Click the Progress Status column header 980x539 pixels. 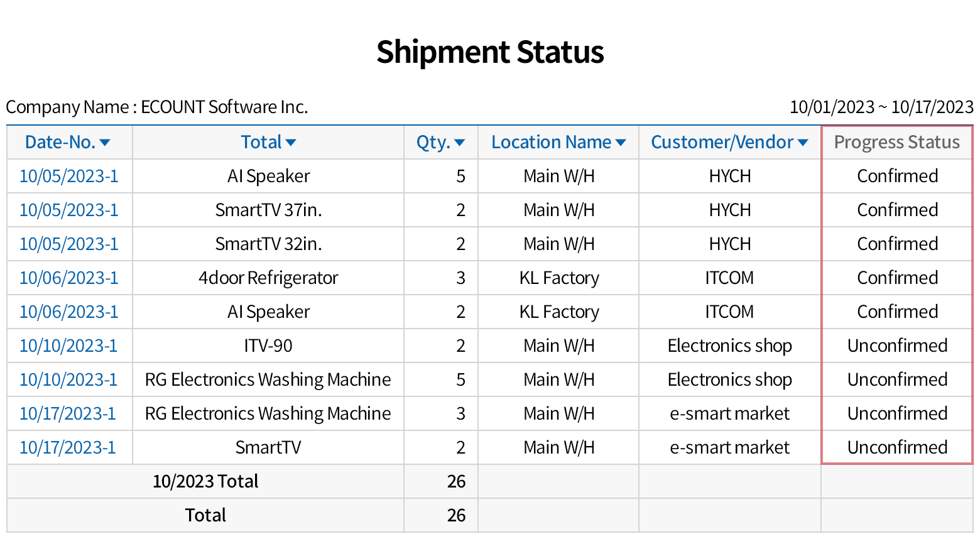pos(896,143)
